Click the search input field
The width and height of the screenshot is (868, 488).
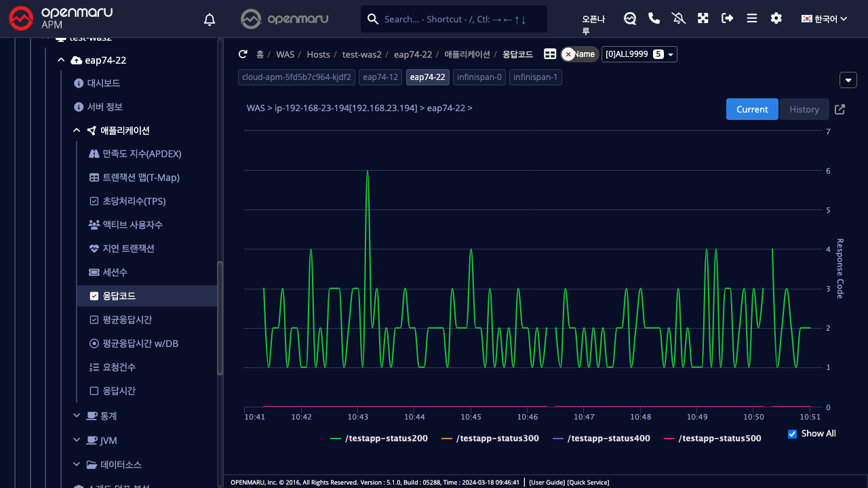click(x=461, y=19)
